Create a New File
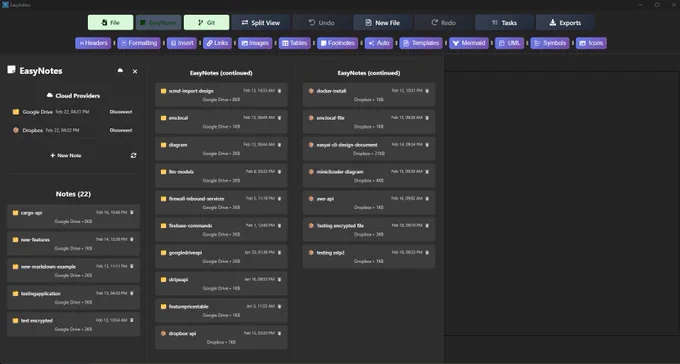This screenshot has height=364, width=680. tap(382, 23)
